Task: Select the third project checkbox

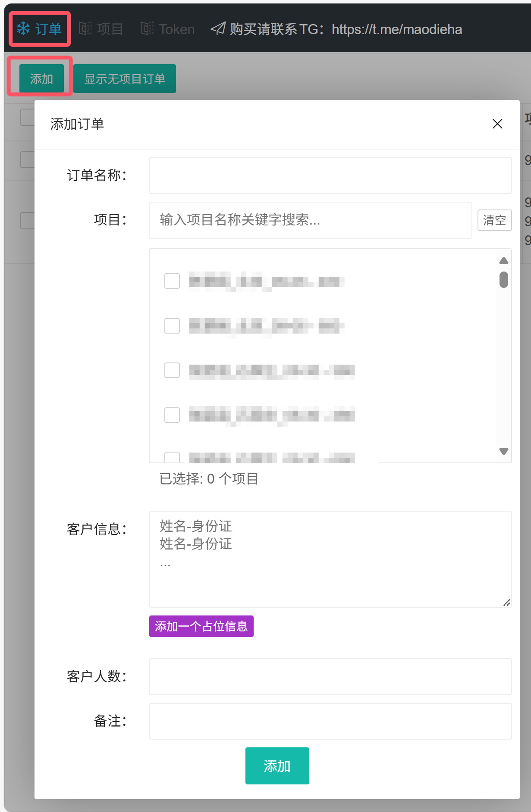Action: 172,370
